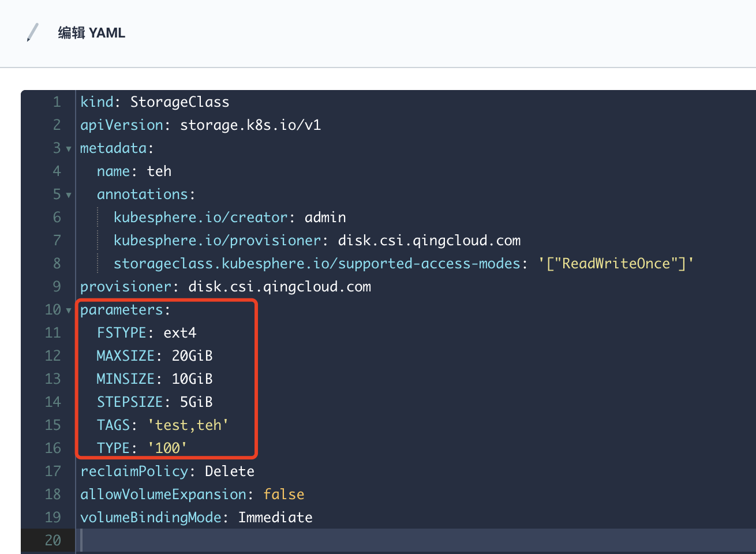Select the collapse arrow beside metadata line

pos(68,148)
